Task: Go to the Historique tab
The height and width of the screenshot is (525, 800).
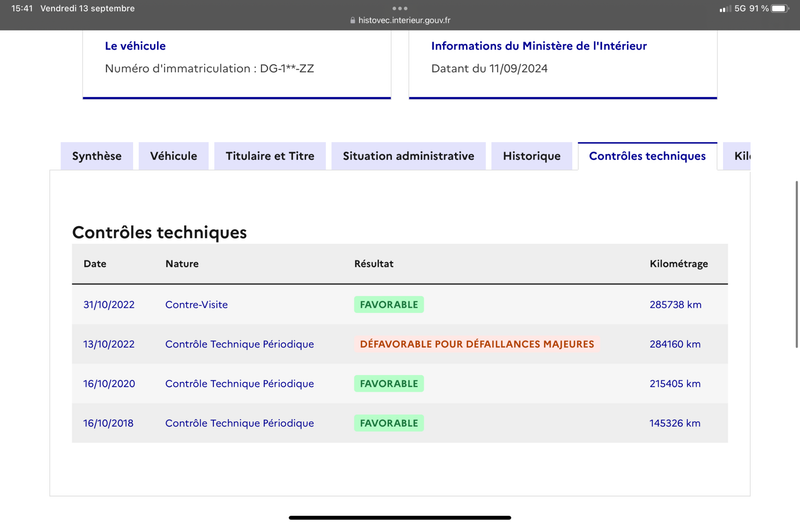Action: 532,156
